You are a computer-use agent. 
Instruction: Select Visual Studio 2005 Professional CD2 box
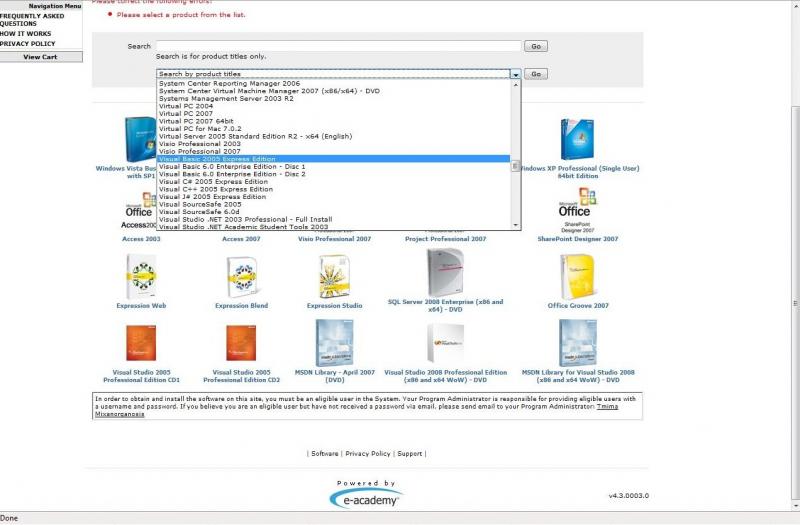click(241, 343)
